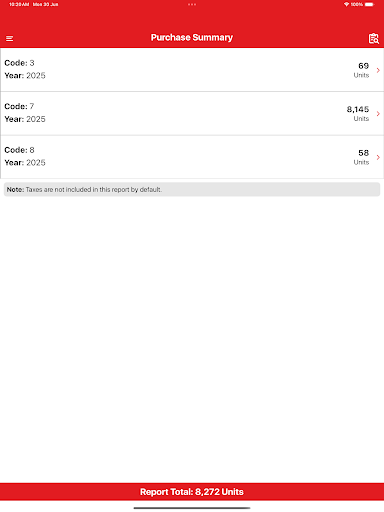Tap the Report Total 8,272 Units bar
384x512 pixels.
coord(192,492)
